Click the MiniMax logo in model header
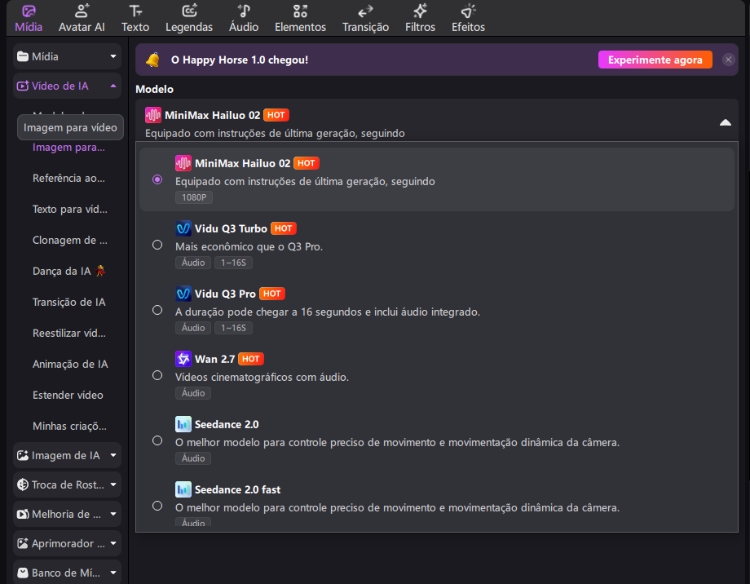This screenshot has width=750, height=584. pyautogui.click(x=153, y=115)
